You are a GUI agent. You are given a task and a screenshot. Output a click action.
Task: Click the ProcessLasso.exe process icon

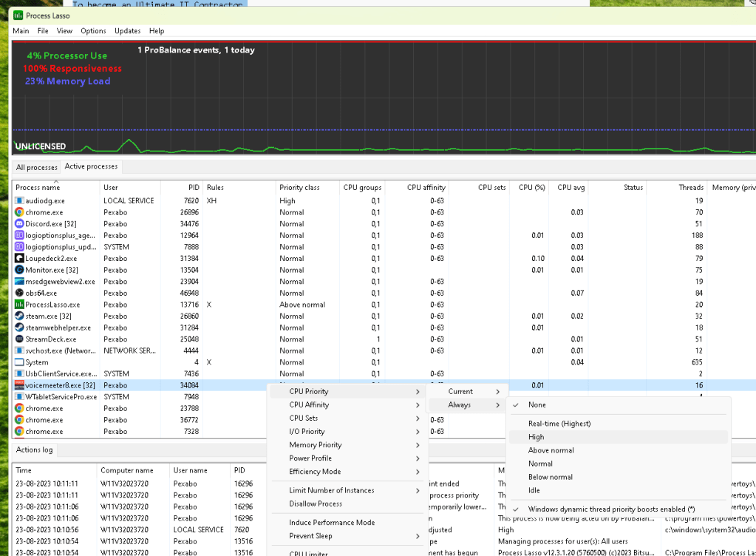point(19,305)
